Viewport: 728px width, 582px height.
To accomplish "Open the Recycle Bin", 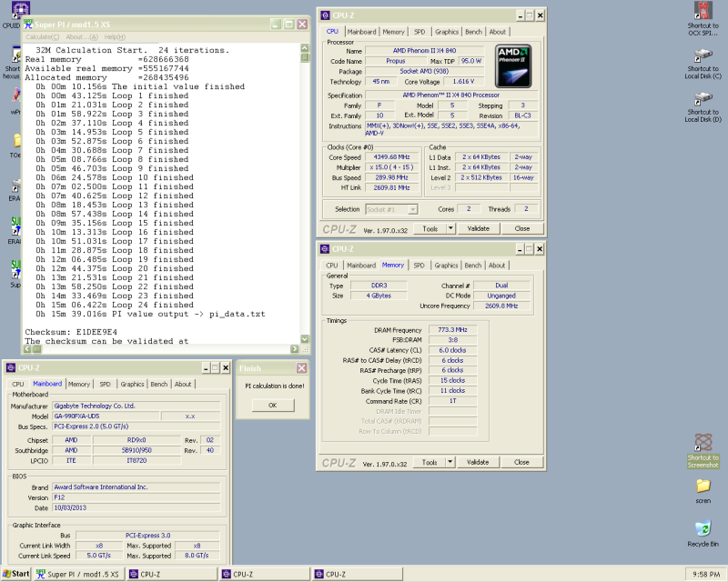I will (703, 528).
